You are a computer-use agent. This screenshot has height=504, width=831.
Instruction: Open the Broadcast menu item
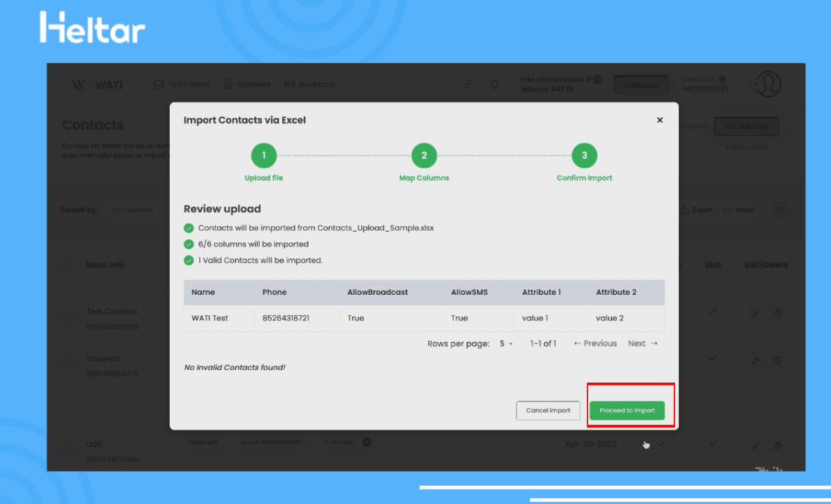pyautogui.click(x=310, y=85)
